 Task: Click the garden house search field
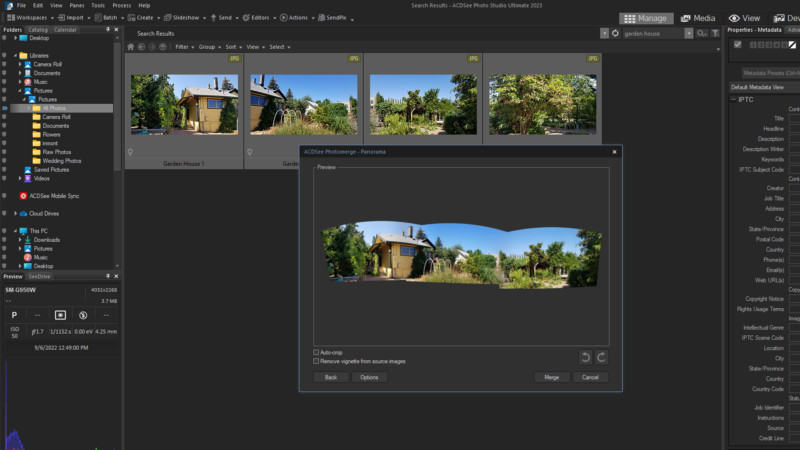pyautogui.click(x=653, y=33)
